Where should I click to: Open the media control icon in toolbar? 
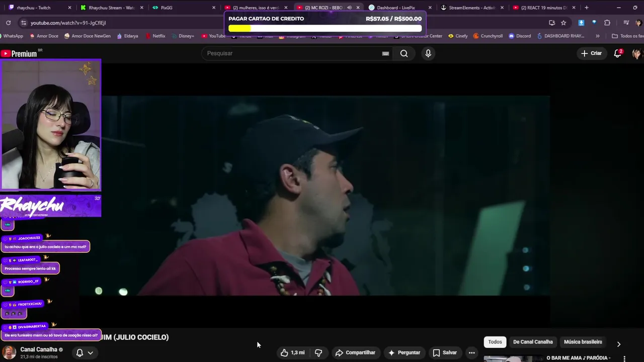coord(626,23)
